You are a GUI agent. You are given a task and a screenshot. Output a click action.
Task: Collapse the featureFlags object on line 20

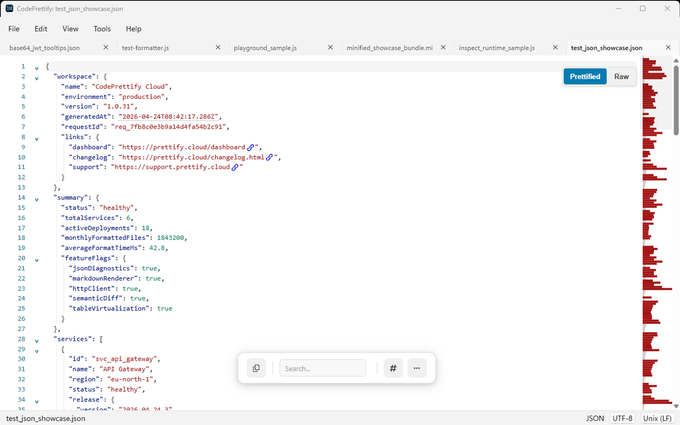(x=37, y=260)
